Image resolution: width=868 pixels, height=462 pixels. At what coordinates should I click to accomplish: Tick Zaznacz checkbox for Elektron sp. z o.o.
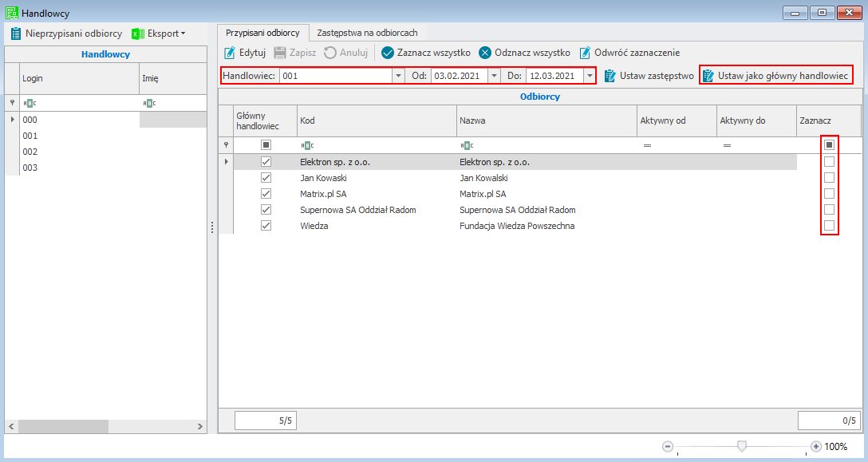pyautogui.click(x=830, y=162)
